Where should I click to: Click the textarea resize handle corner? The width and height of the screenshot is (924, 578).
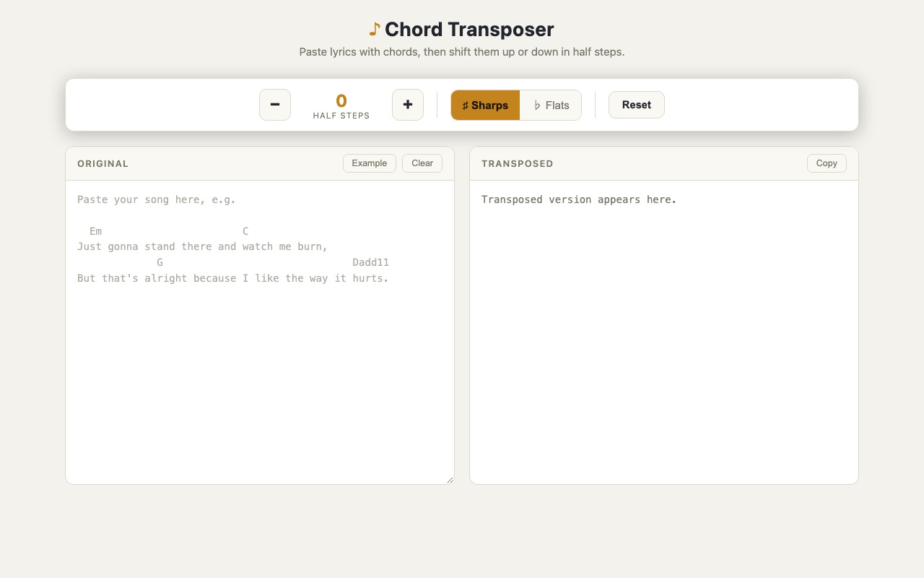(450, 480)
